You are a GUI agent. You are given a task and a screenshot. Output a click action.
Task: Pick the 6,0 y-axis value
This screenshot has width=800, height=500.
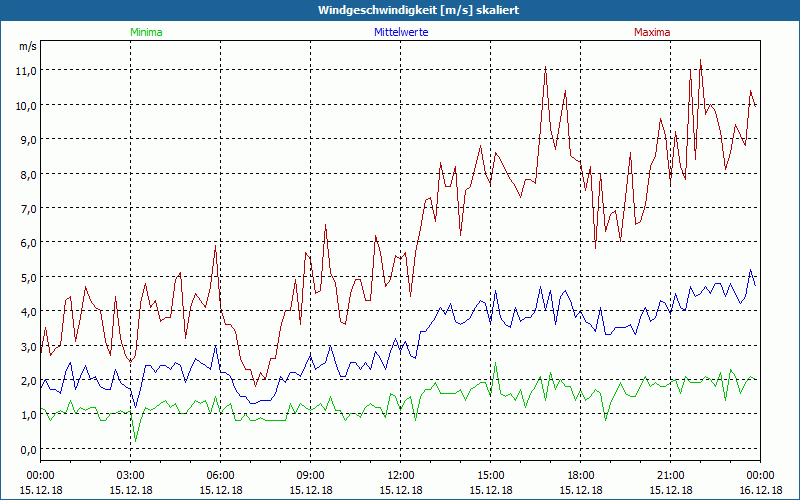point(28,243)
